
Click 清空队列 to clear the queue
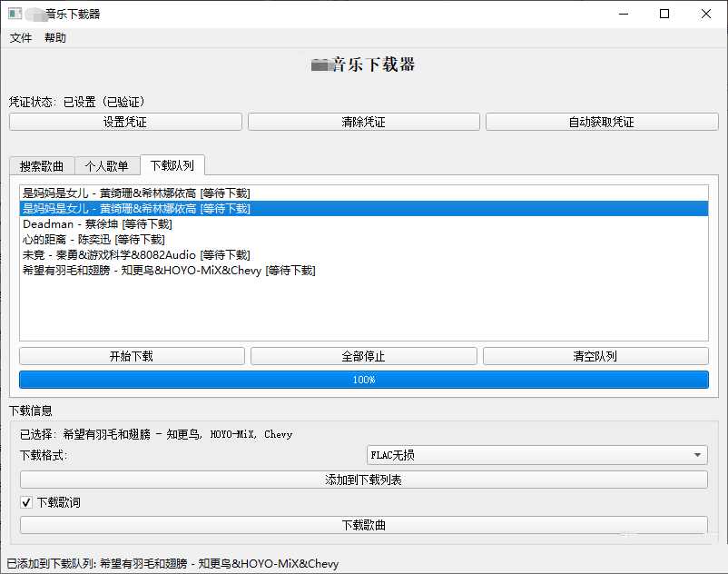pyautogui.click(x=596, y=355)
